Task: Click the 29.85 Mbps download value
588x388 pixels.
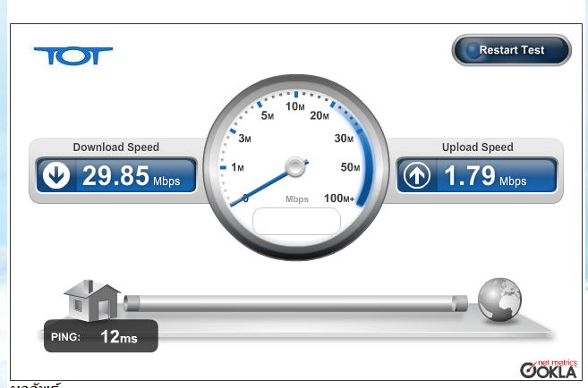Action: [131, 175]
